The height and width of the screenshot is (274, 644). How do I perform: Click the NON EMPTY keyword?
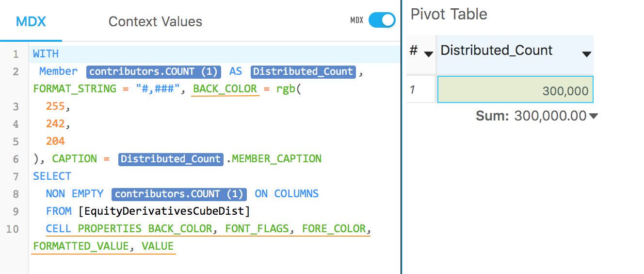(x=75, y=194)
